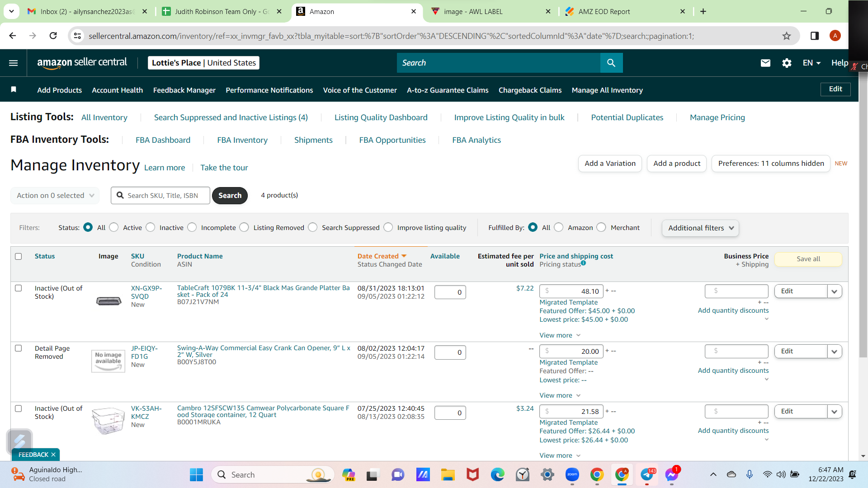Close the FEEDBACK tab with the X
The width and height of the screenshot is (868, 488).
click(53, 455)
